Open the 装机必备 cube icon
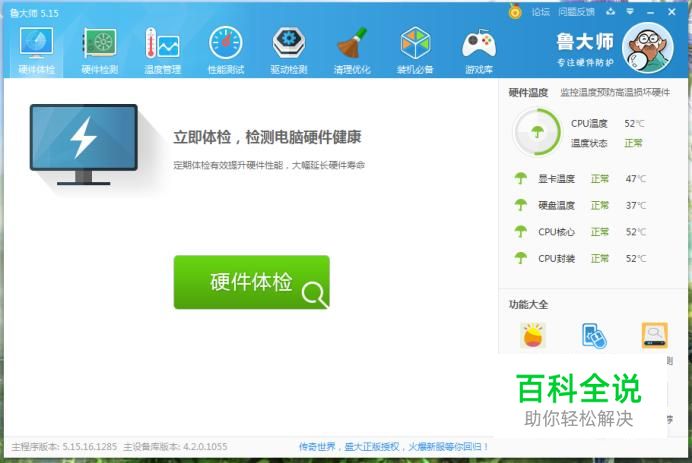The width and height of the screenshot is (692, 463). (x=415, y=50)
